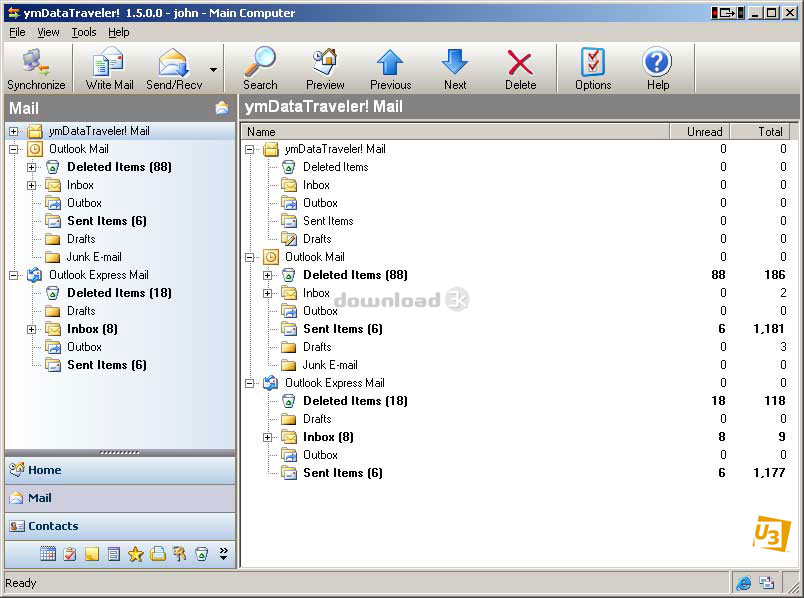Open the recycle bin icon in navigation strip

coord(202,554)
